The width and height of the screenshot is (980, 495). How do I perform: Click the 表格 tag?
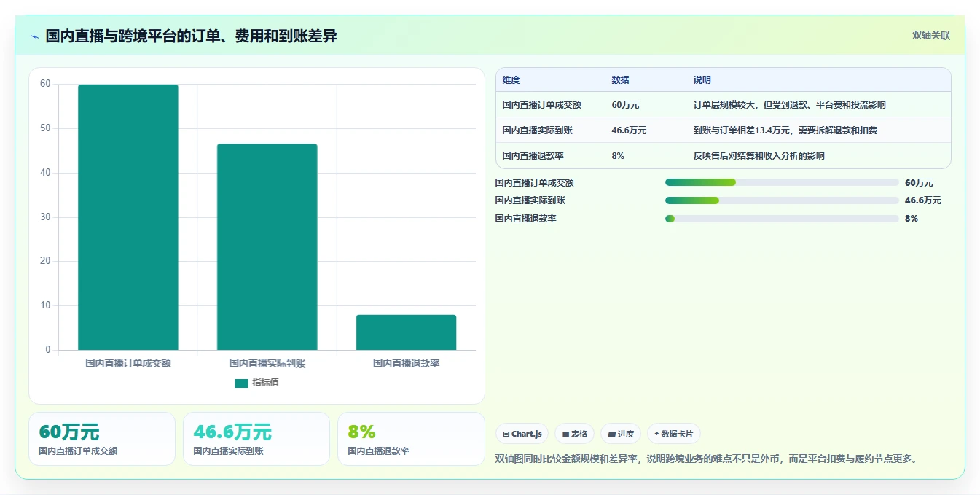[x=575, y=434]
